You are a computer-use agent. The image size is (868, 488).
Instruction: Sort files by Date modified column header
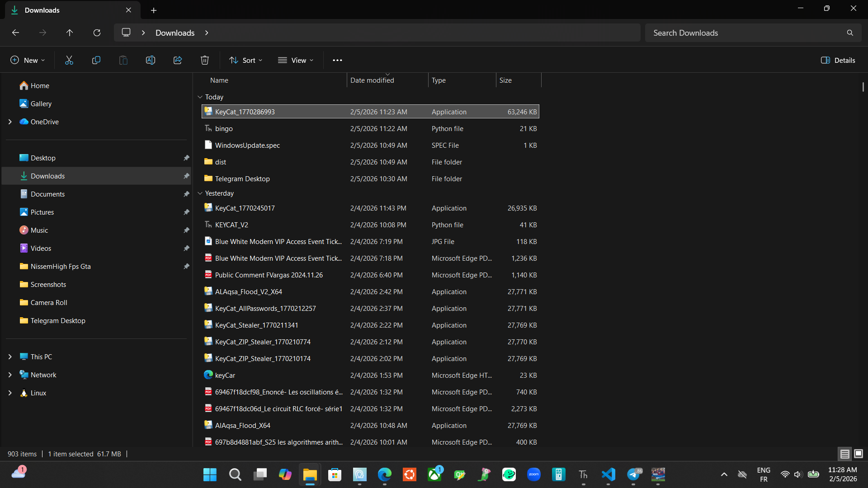tap(372, 80)
